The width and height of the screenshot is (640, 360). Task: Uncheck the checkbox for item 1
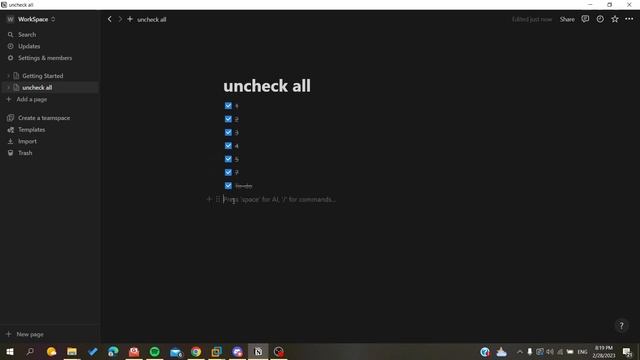click(x=228, y=106)
